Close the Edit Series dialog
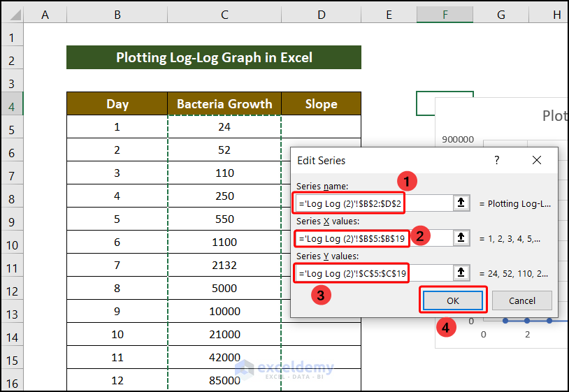Viewport: 569px width, 392px height. click(537, 160)
